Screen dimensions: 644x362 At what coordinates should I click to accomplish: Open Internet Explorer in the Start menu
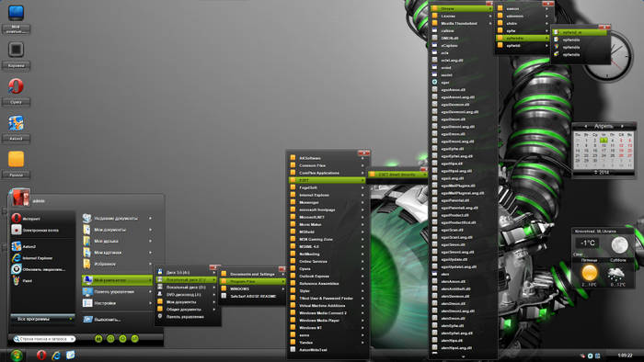coord(38,258)
